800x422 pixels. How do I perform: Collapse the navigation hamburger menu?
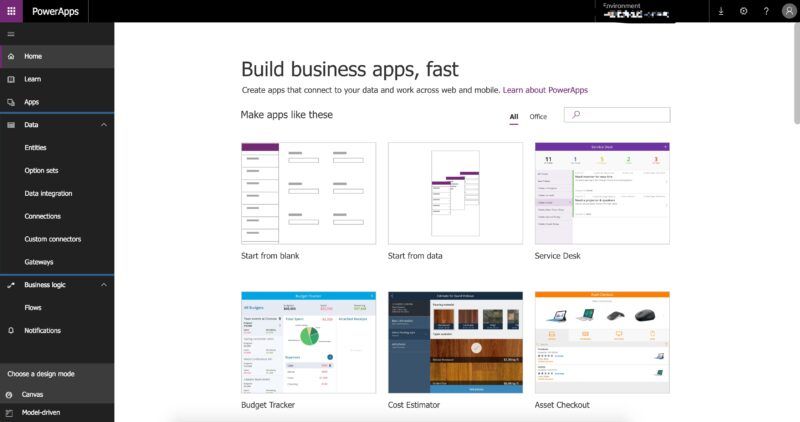click(11, 34)
